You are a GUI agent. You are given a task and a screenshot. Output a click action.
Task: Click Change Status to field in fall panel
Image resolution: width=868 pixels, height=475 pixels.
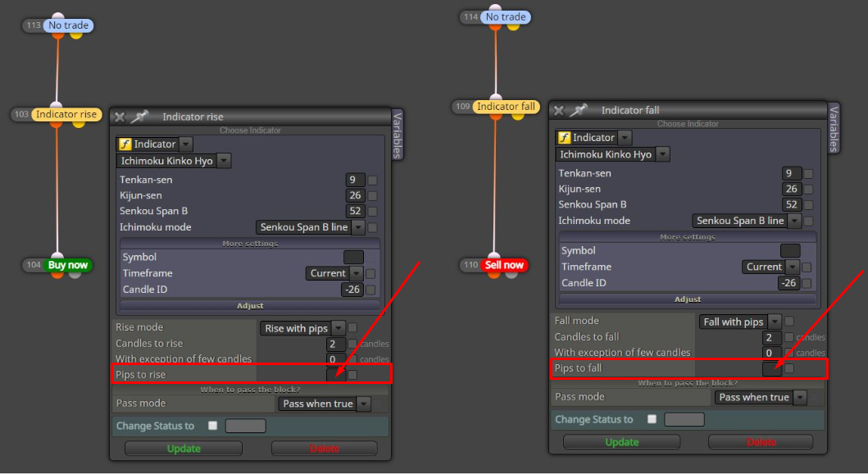tap(684, 419)
